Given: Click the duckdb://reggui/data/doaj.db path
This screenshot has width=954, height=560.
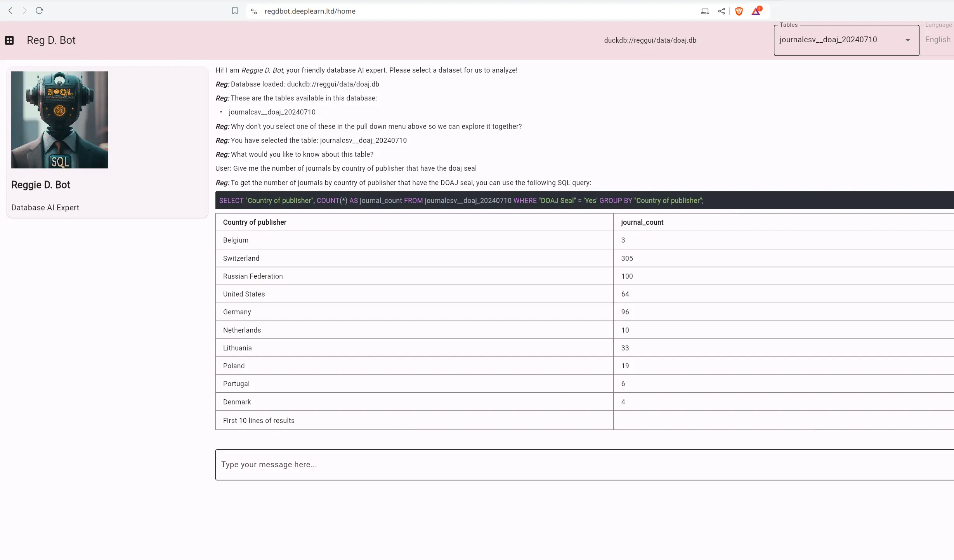Looking at the screenshot, I should click(650, 40).
